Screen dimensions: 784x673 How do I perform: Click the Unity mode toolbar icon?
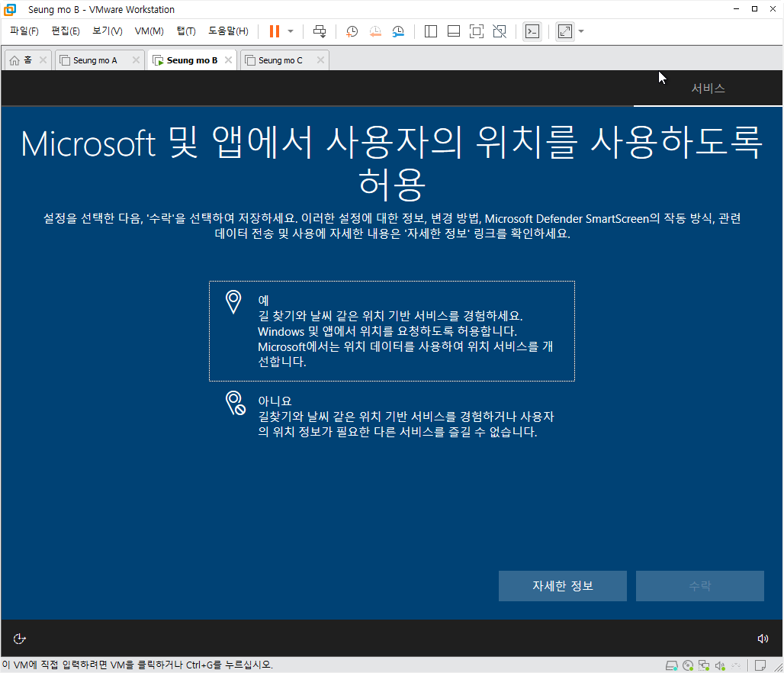click(x=500, y=31)
